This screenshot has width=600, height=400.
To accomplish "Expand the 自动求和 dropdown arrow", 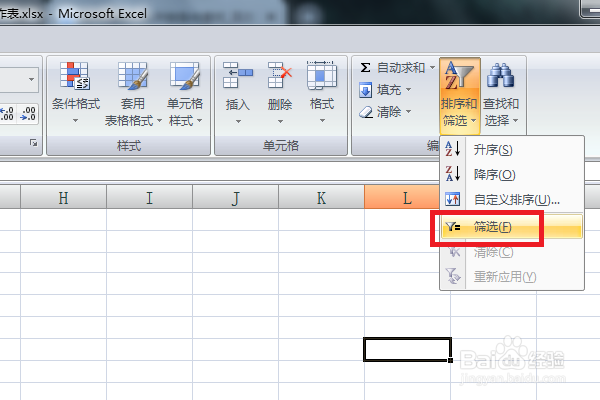I will pyautogui.click(x=432, y=67).
